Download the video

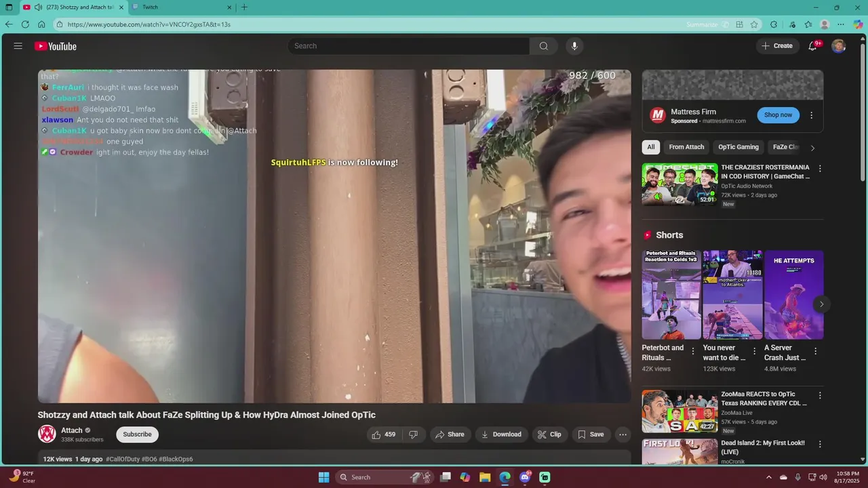coord(501,434)
